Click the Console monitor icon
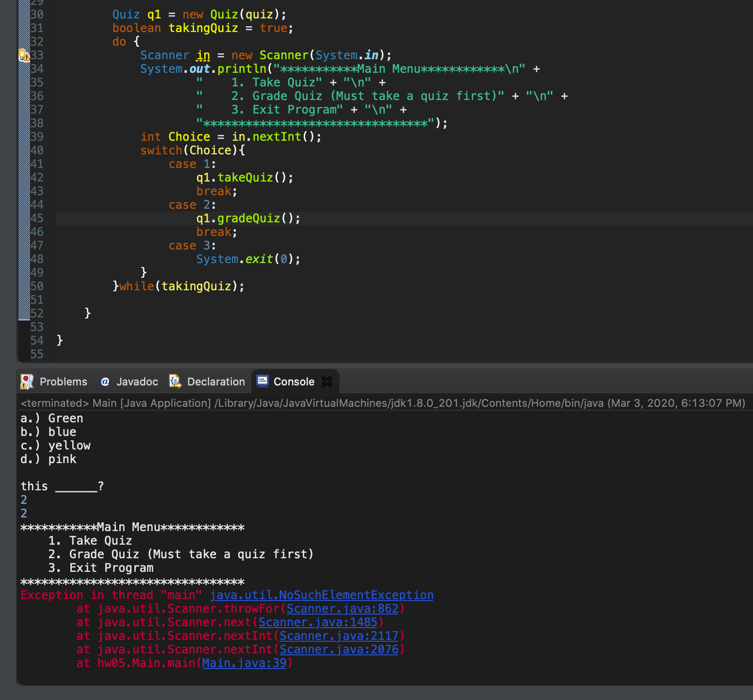Viewport: 753px width, 700px height. coord(262,382)
